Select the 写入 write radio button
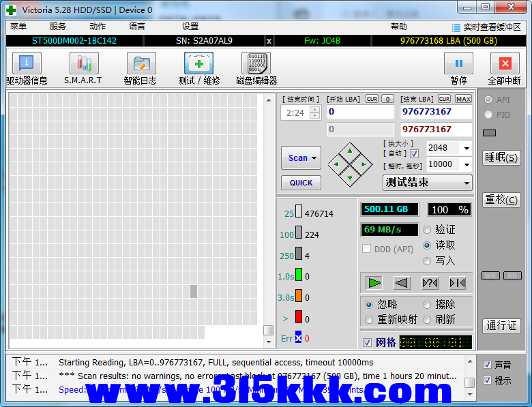This screenshot has width=532, height=407. (428, 260)
